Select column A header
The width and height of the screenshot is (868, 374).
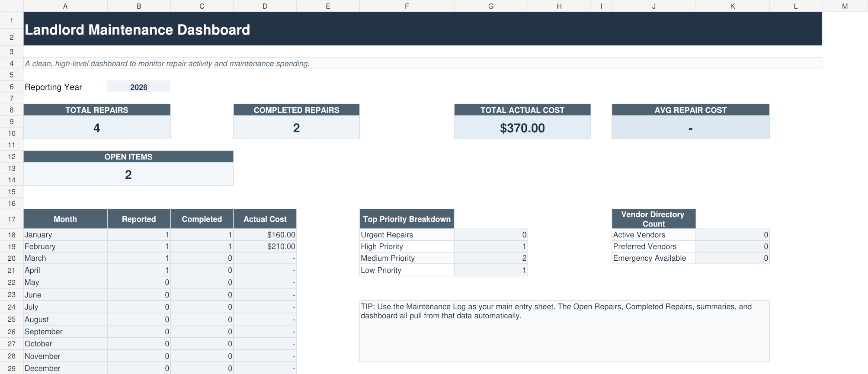coord(65,6)
